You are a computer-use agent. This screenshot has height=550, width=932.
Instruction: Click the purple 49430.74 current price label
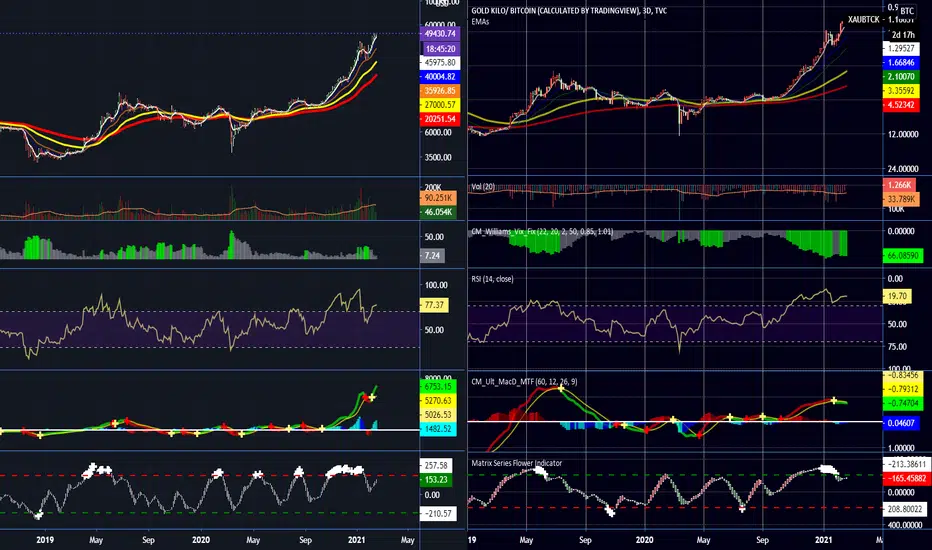tap(440, 34)
